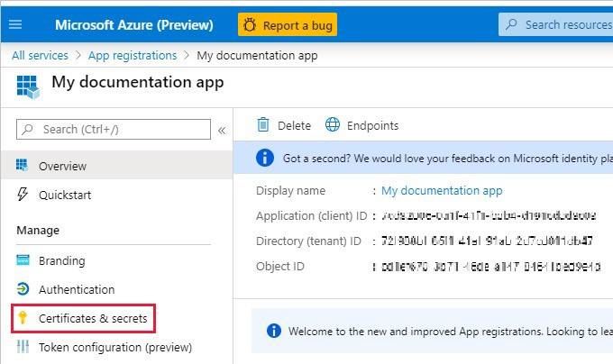
Task: Click the sidebar Search (Ctrl+/) field
Action: pyautogui.click(x=114, y=129)
